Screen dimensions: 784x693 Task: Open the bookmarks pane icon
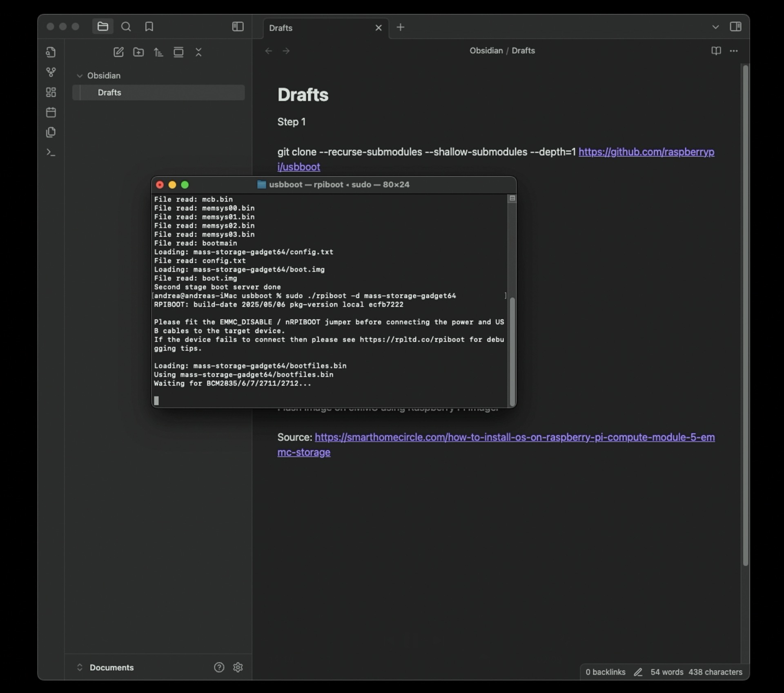tap(149, 27)
